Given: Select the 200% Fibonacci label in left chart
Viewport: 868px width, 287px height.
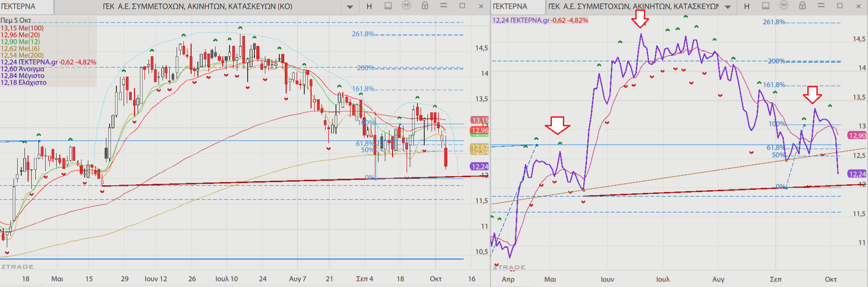Looking at the screenshot, I should click(365, 68).
